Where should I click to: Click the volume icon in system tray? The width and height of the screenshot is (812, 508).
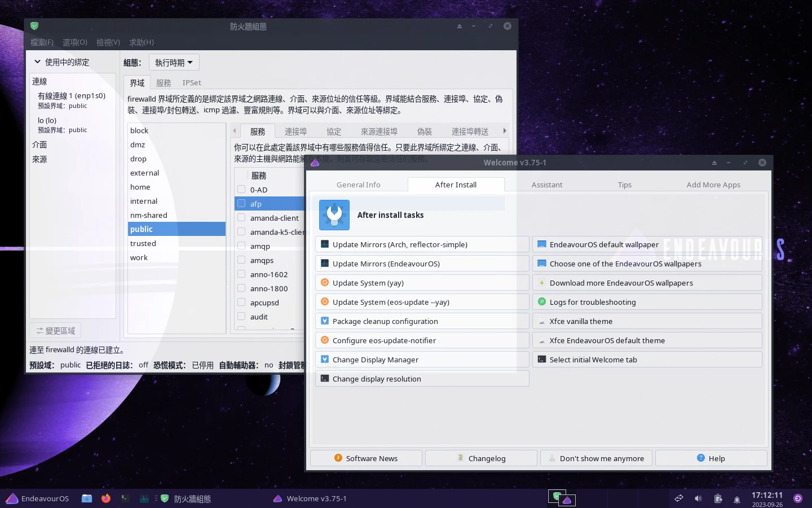click(698, 498)
